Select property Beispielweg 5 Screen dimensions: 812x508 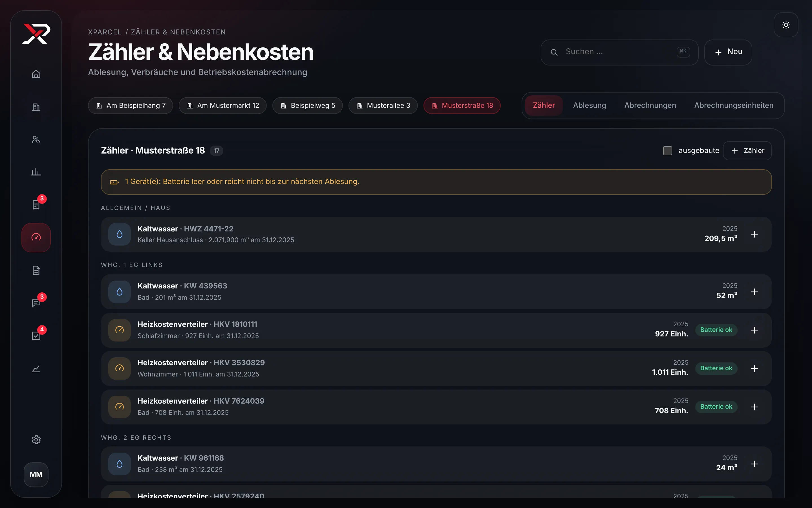tap(307, 106)
